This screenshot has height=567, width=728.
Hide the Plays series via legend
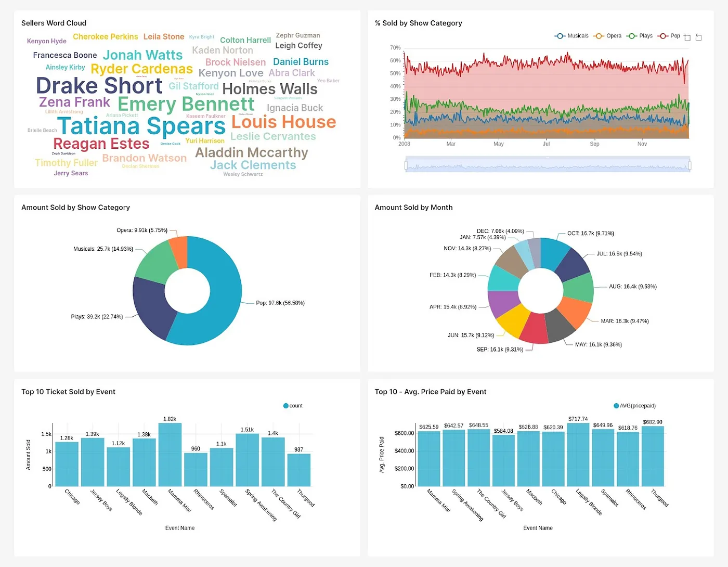point(640,36)
